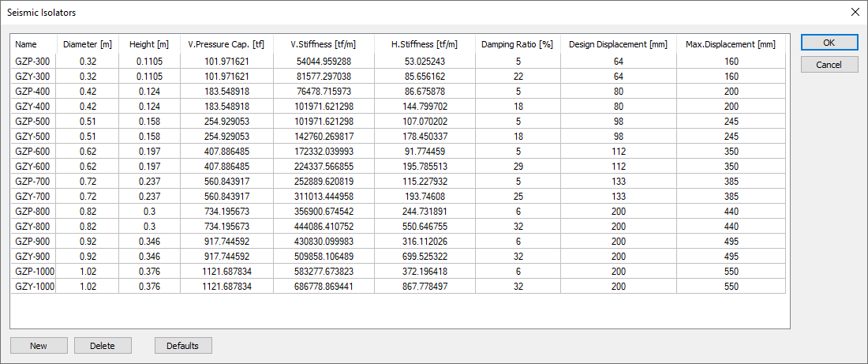Viewport: 868px width, 364px height.
Task: Click the OK button
Action: click(x=829, y=43)
